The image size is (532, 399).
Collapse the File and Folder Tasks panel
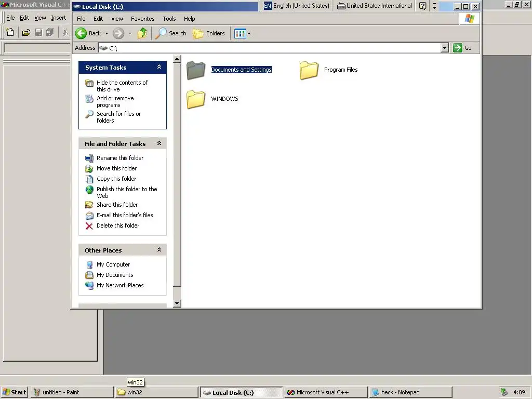pyautogui.click(x=159, y=143)
